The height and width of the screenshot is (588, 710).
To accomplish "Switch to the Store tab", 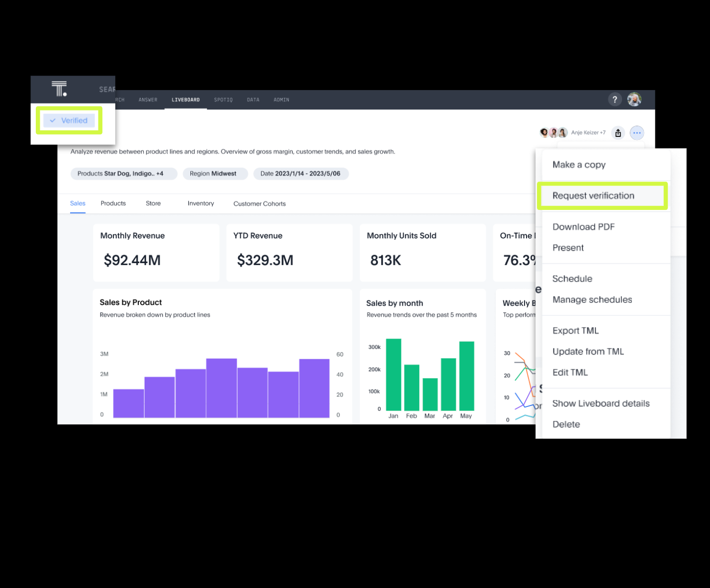I will pyautogui.click(x=153, y=203).
